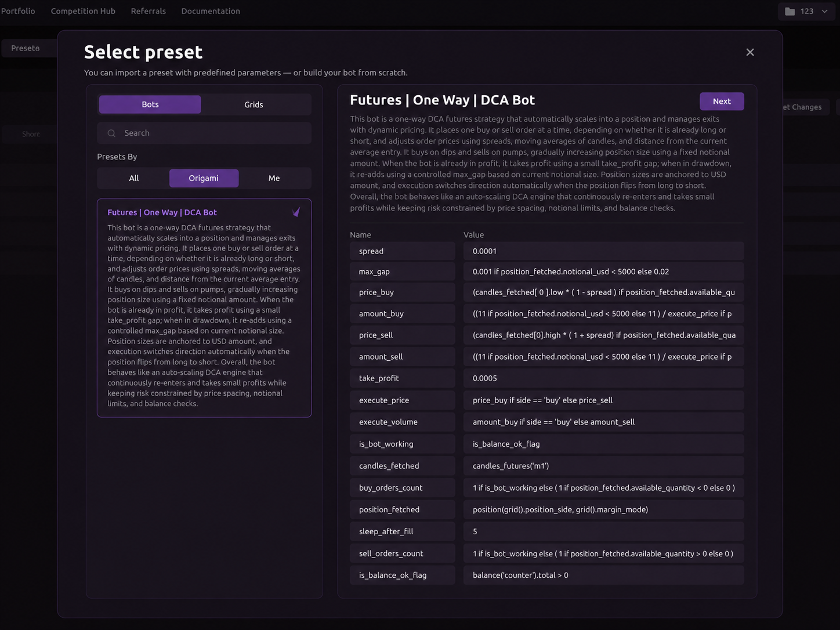Click the candles_fetched value candles_futures('m1')
This screenshot has height=630, width=840.
click(x=603, y=466)
